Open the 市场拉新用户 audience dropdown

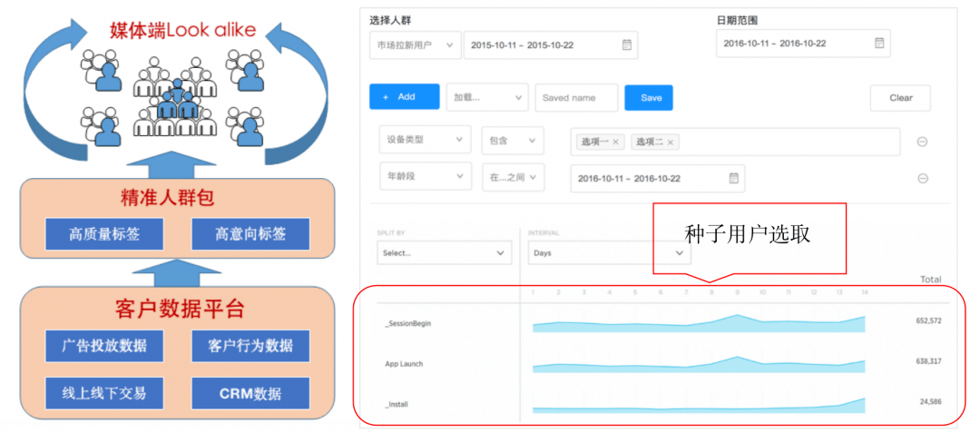tap(415, 45)
